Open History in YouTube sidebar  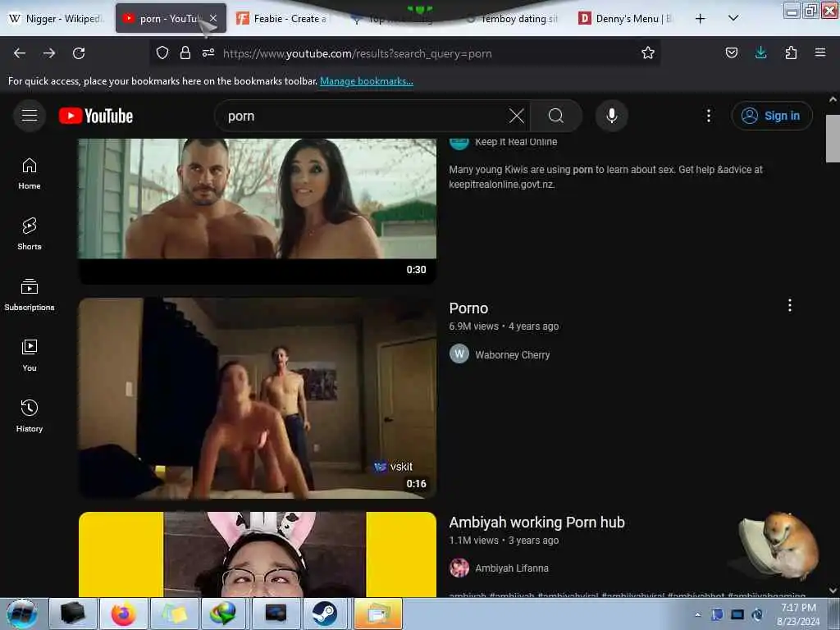pos(30,416)
